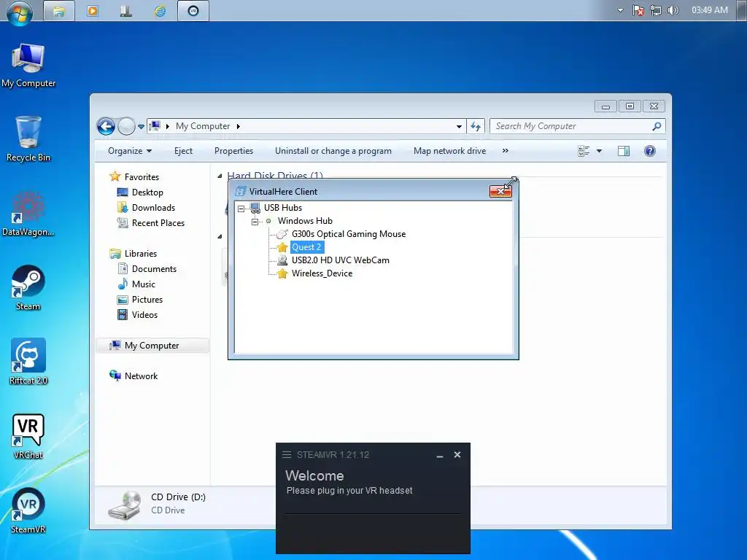The height and width of the screenshot is (560, 747).
Task: Click the explorer Forward arrow button
Action: tap(126, 126)
